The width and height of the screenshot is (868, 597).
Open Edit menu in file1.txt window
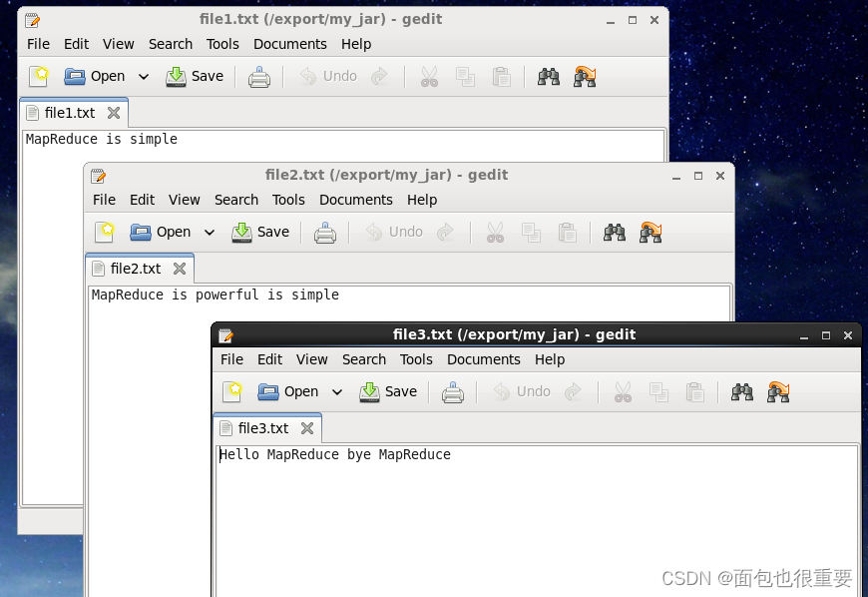[x=76, y=44]
